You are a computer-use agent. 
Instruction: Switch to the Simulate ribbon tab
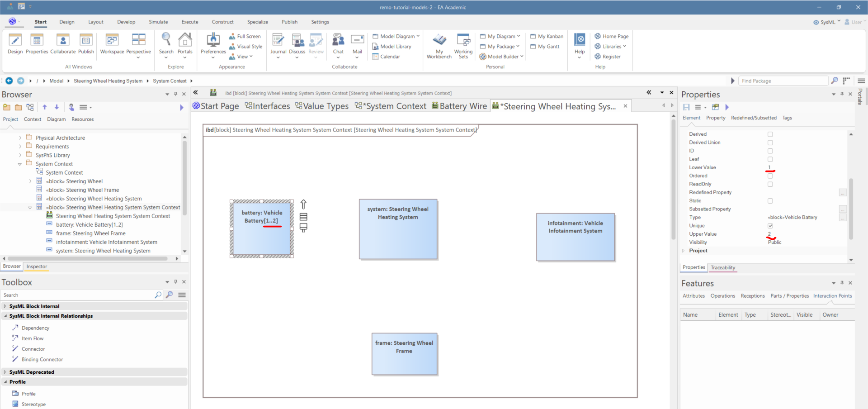[x=158, y=22]
